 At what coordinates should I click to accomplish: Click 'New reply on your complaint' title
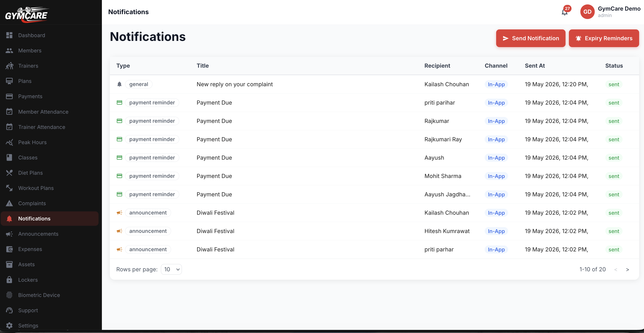click(234, 84)
